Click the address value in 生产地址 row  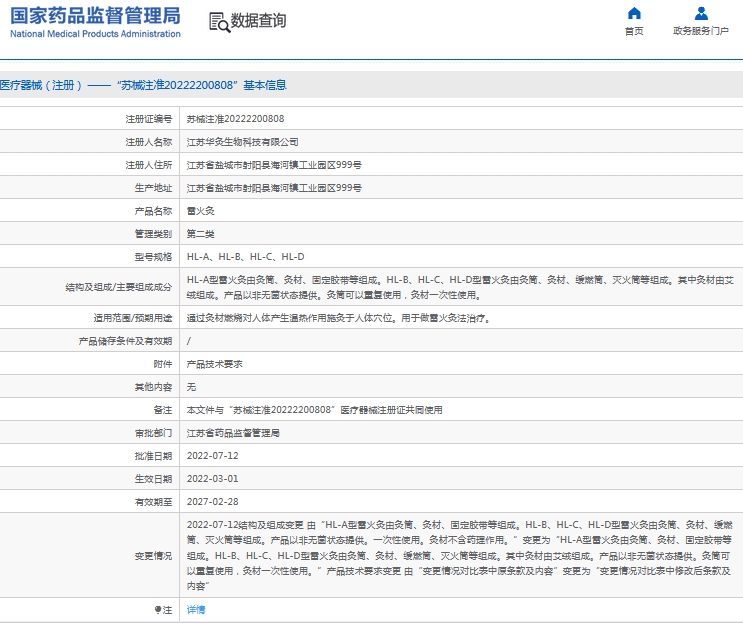274,188
